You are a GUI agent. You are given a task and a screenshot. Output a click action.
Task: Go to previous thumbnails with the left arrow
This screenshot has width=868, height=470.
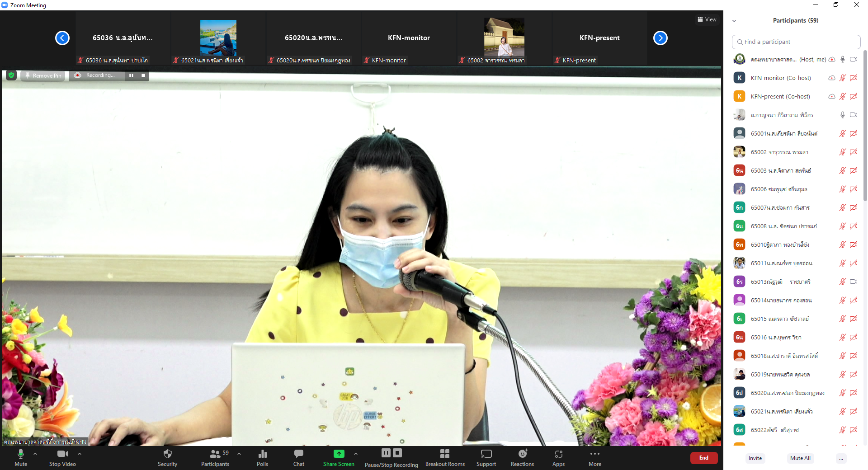click(62, 38)
